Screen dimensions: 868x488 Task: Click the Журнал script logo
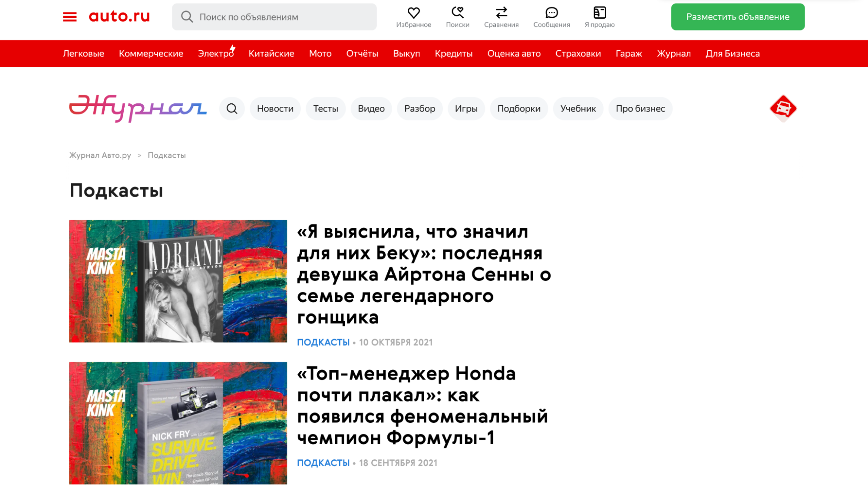click(x=138, y=109)
